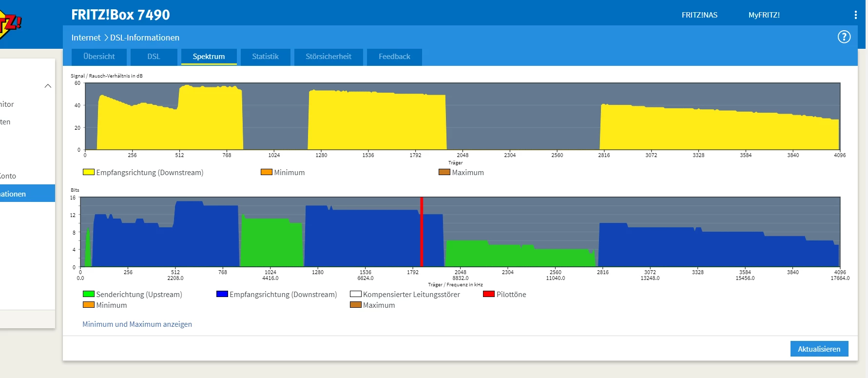The width and height of the screenshot is (868, 378).
Task: Open MyFRITZ! link in header
Action: click(x=764, y=15)
